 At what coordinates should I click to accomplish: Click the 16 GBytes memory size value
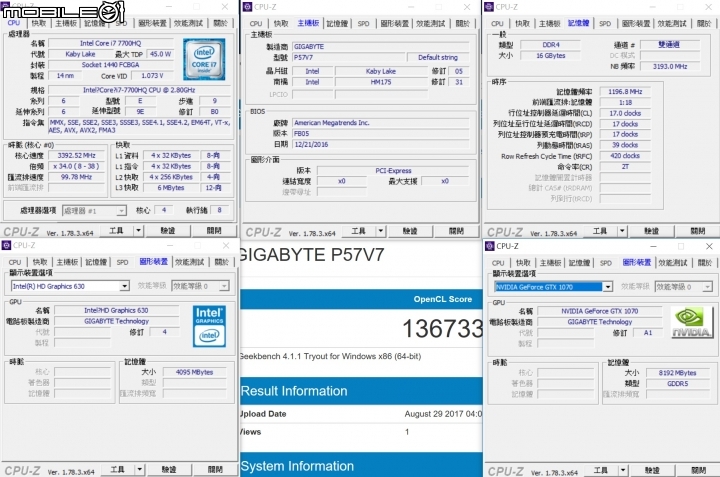[551, 56]
